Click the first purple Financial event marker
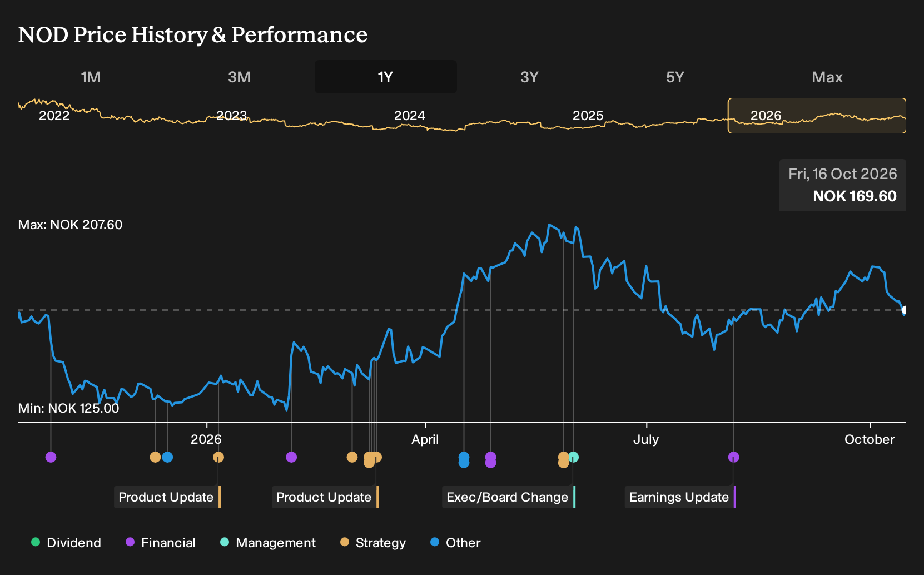Image resolution: width=924 pixels, height=575 pixels. (x=51, y=457)
